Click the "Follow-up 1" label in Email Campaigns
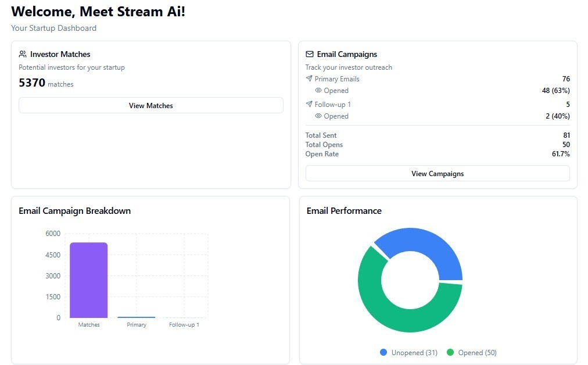Screen dimensions: 588x365 (332, 104)
